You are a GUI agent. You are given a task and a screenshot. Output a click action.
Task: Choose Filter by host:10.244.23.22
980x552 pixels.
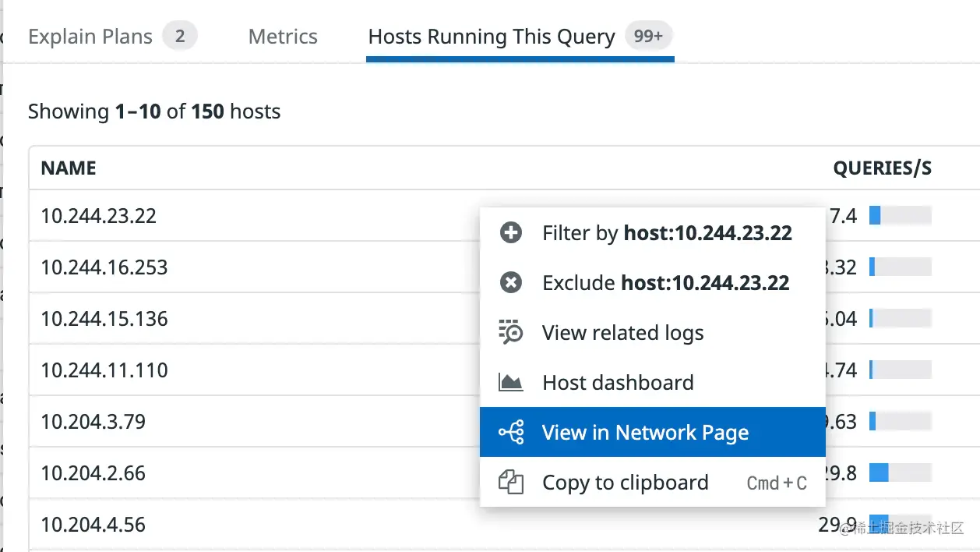[x=653, y=233]
